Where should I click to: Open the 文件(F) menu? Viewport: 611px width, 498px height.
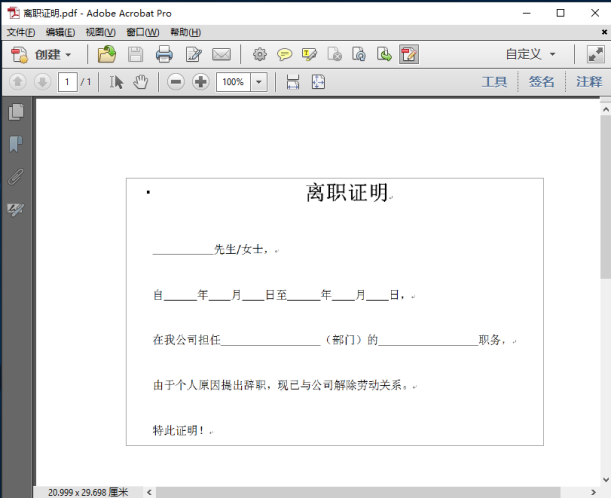point(21,32)
